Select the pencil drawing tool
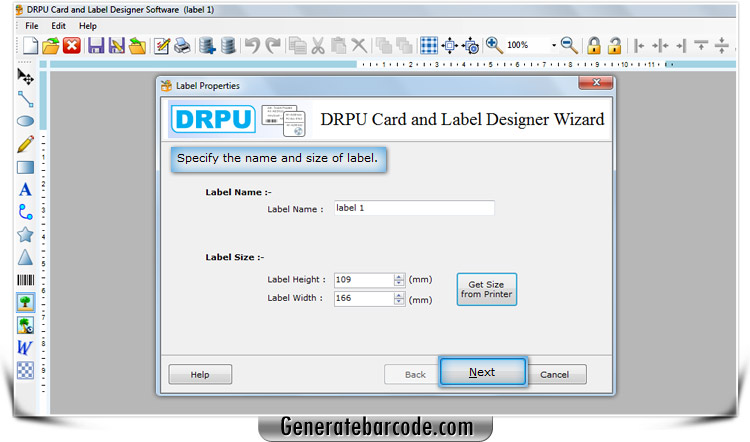 click(x=25, y=144)
